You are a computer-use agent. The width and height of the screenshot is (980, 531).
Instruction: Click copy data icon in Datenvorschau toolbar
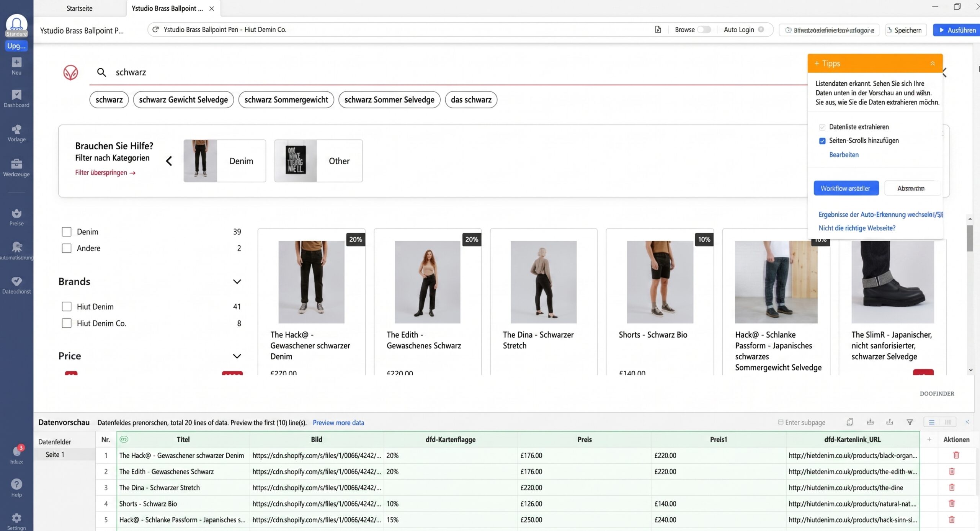(850, 422)
